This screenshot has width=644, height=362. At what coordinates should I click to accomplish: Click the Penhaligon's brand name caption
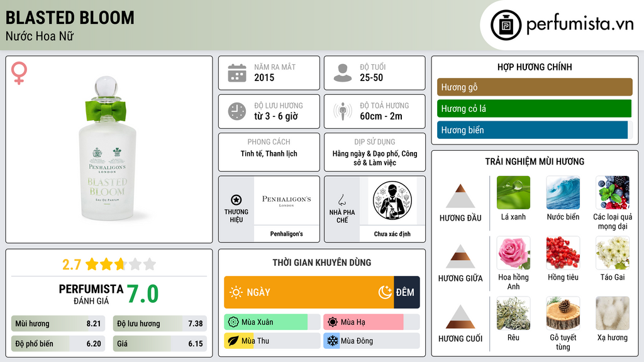click(x=286, y=234)
